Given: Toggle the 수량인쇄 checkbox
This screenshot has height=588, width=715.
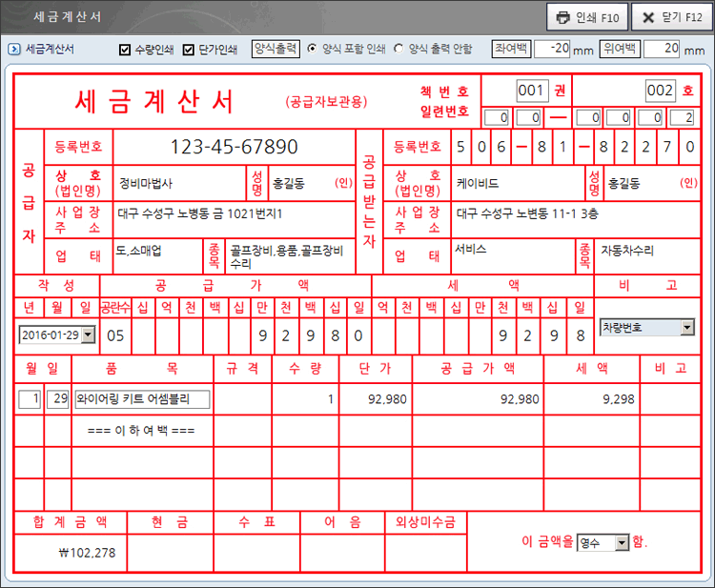Looking at the screenshot, I should (x=125, y=50).
